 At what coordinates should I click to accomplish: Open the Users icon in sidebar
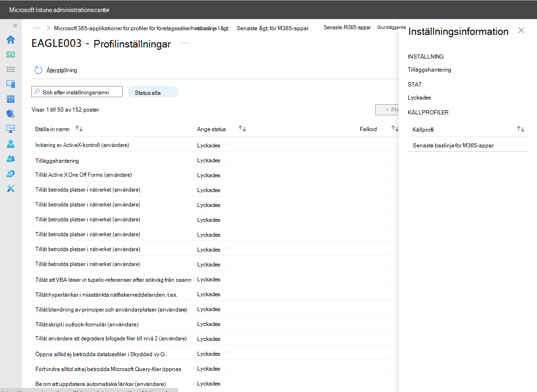(11, 144)
